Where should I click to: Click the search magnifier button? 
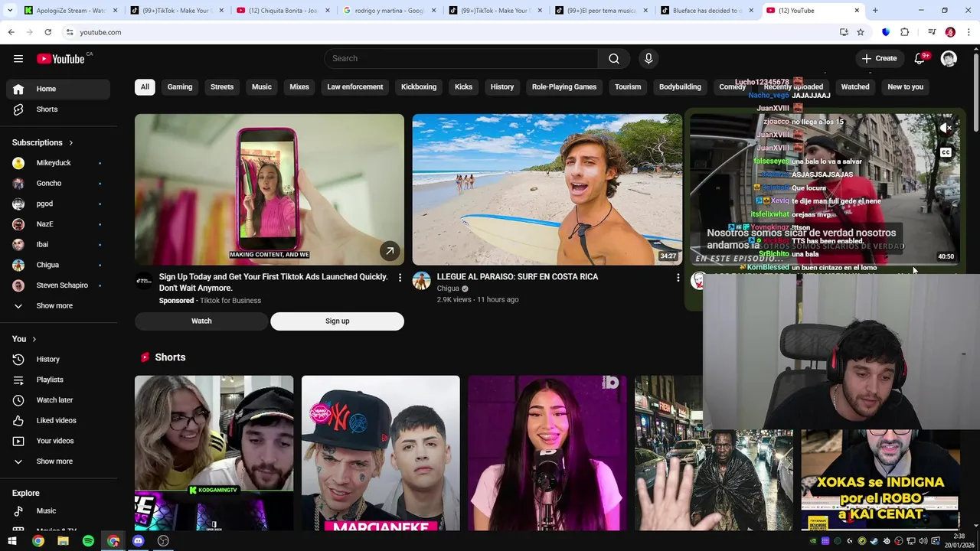click(x=614, y=59)
